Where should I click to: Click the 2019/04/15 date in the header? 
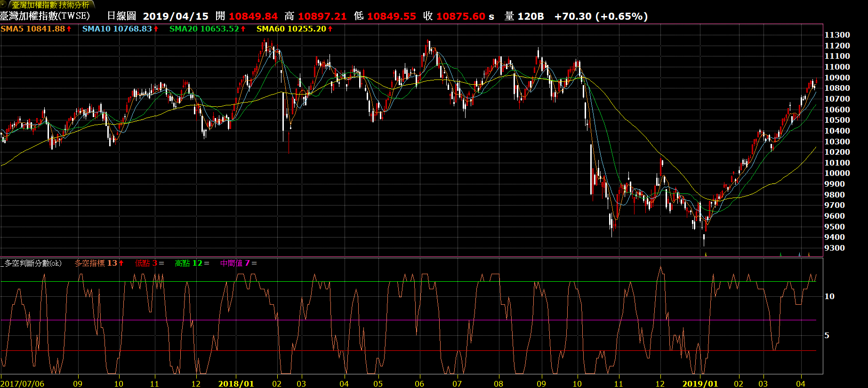coord(176,16)
